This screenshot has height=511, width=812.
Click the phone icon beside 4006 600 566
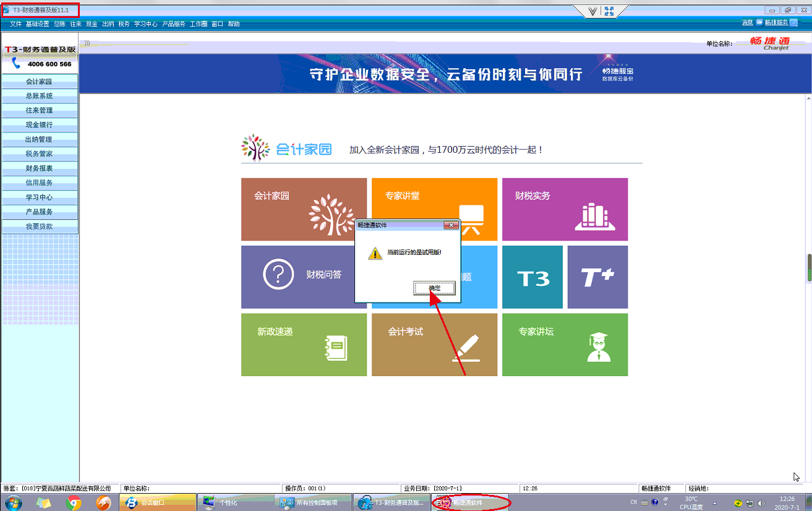tap(17, 63)
